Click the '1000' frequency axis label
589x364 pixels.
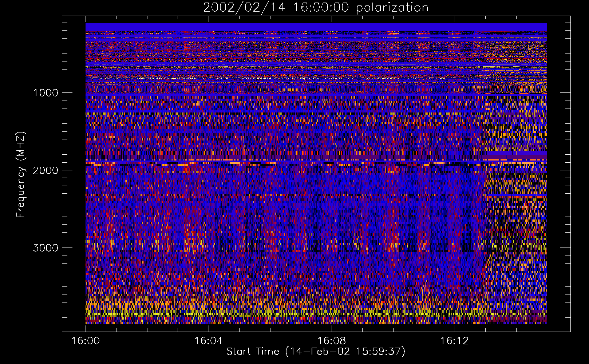[46, 93]
